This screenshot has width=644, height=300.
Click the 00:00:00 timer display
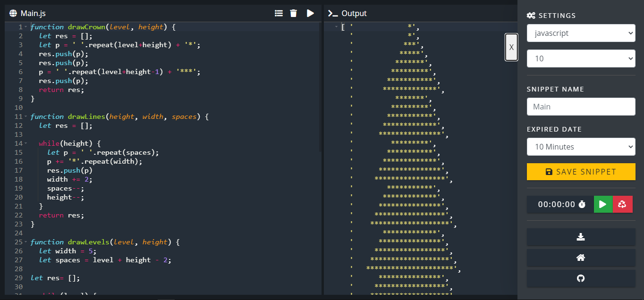tap(557, 204)
